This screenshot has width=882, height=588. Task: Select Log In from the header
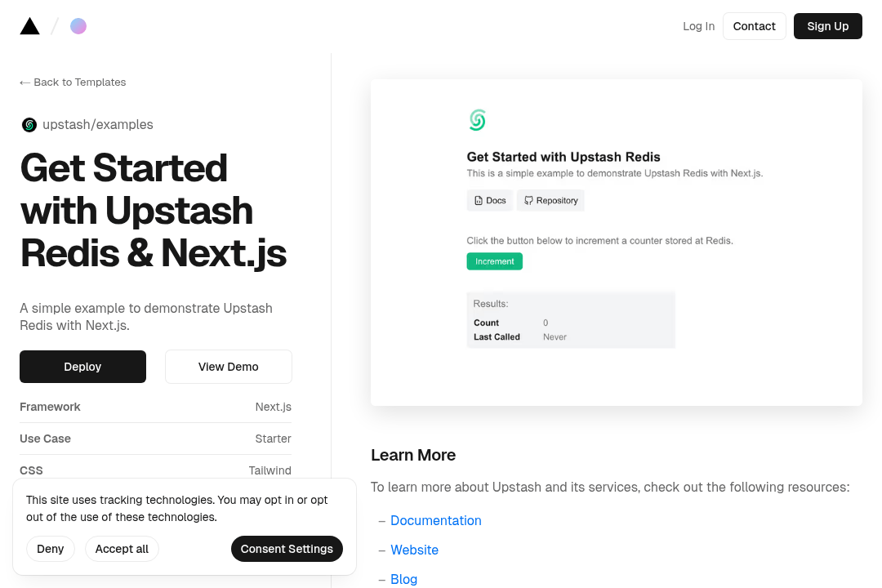pos(698,25)
